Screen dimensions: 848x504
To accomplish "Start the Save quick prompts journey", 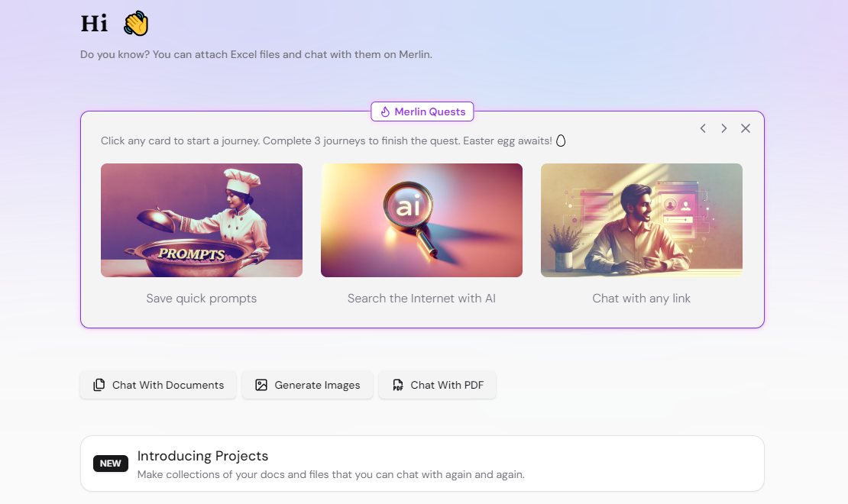I will click(201, 299).
